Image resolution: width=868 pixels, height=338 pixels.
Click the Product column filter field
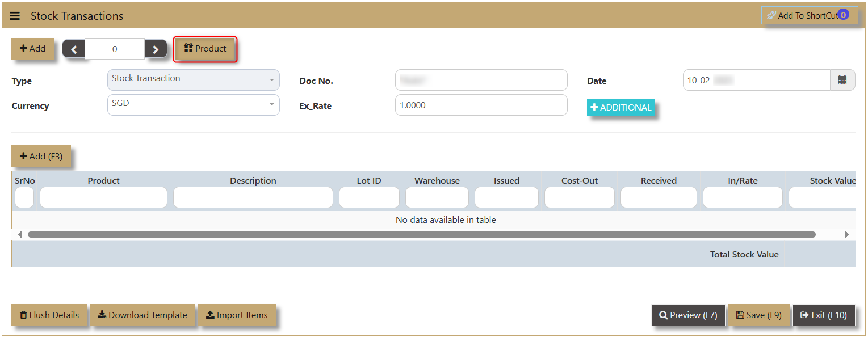click(x=103, y=197)
